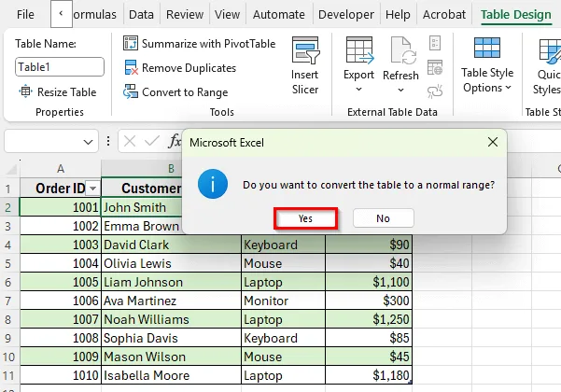Click the Convert to Range icon
This screenshot has height=392, width=561.
tap(131, 91)
